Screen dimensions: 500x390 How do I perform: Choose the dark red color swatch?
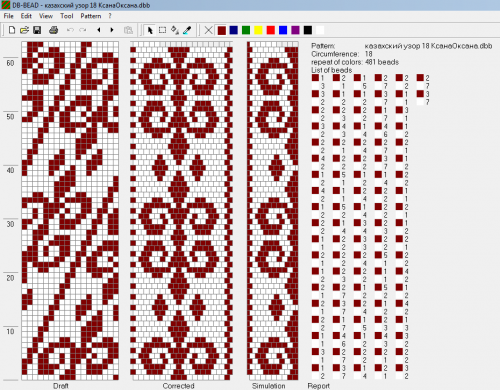[x=222, y=30]
